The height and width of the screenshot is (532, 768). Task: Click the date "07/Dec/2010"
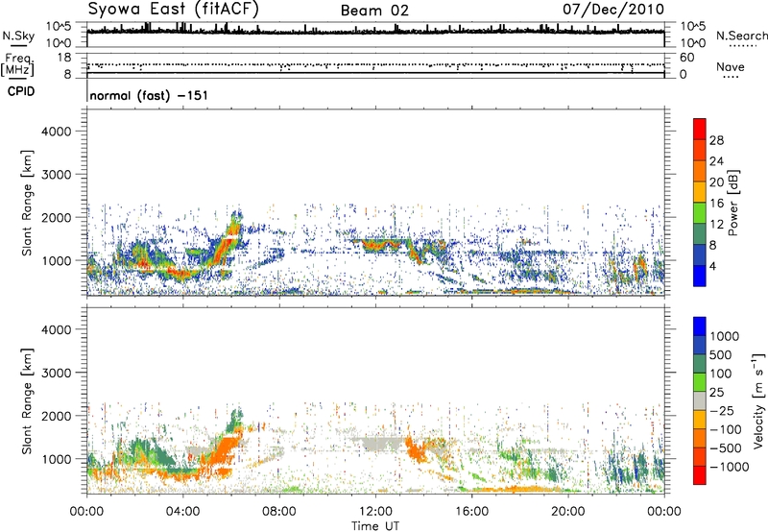[x=613, y=9]
